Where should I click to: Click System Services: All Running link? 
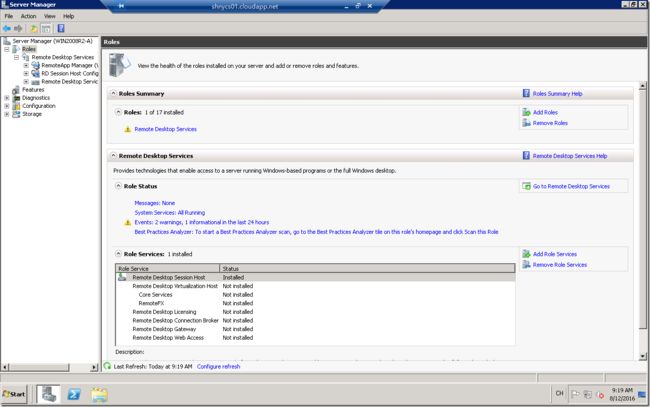(x=170, y=213)
